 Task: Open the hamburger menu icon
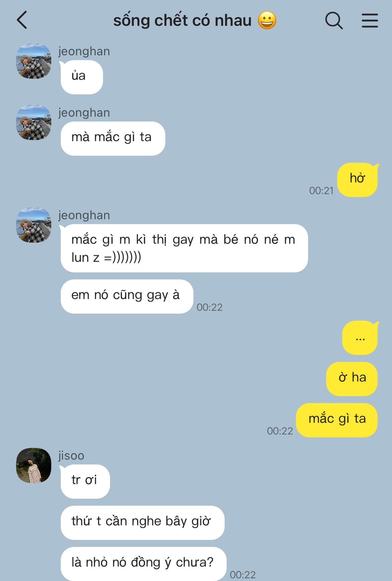(370, 20)
